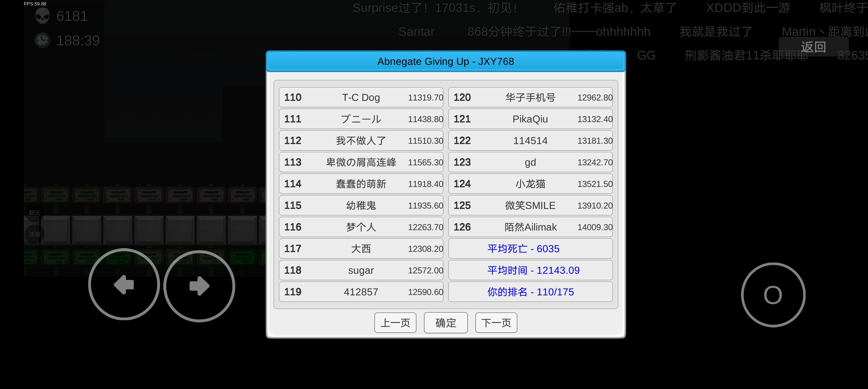
Task: Tap the skull death counter icon
Action: point(43,16)
